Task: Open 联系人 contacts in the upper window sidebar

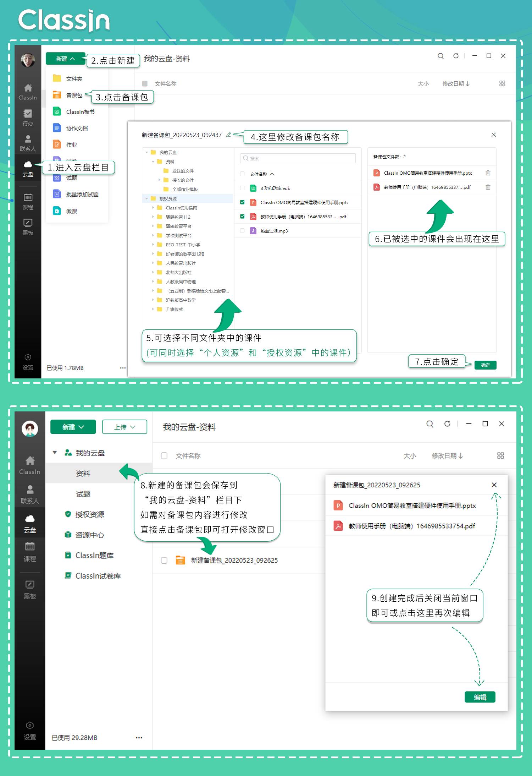Action: (x=28, y=143)
